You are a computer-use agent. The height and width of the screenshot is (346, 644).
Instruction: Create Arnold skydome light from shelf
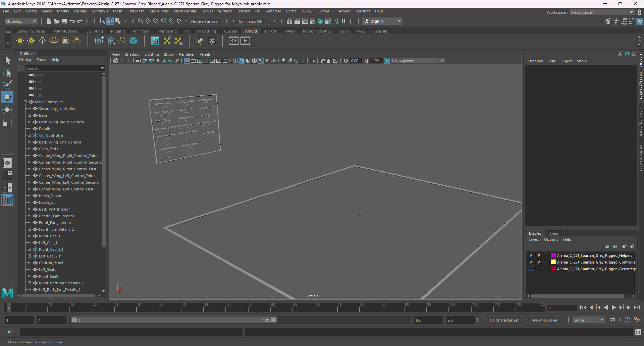tap(54, 41)
